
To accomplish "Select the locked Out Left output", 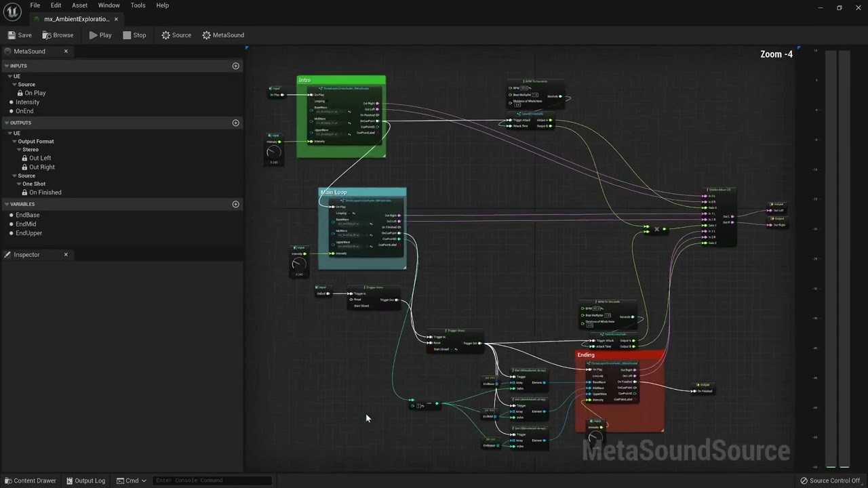I will (x=36, y=158).
